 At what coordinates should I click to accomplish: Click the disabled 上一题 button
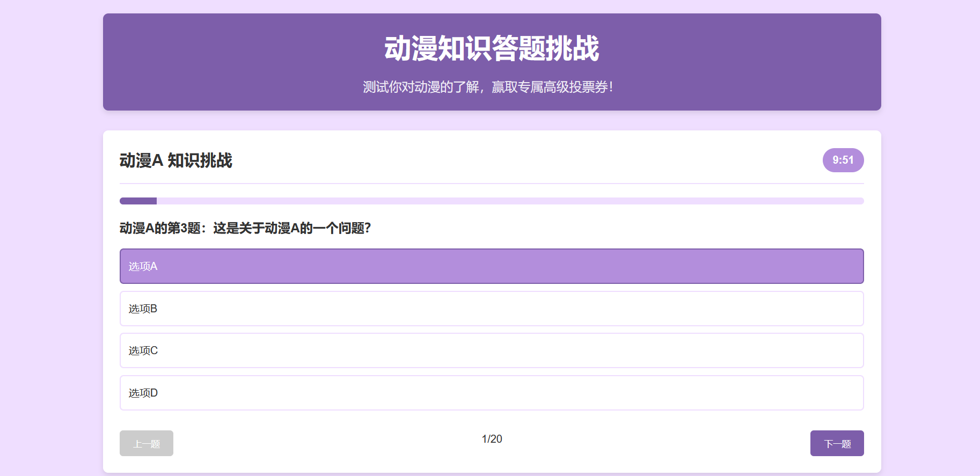pos(146,443)
